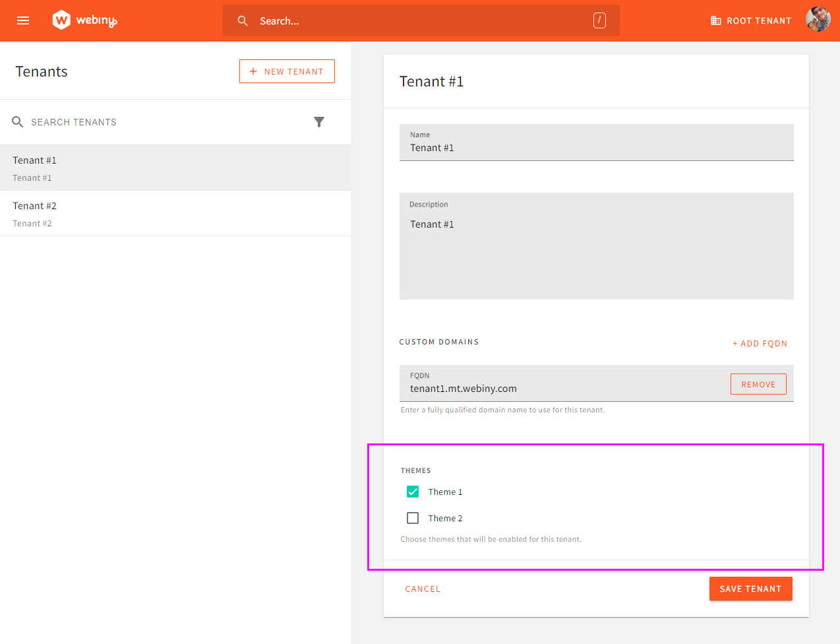Click the Add FQDN link
The image size is (840, 644).
(760, 343)
